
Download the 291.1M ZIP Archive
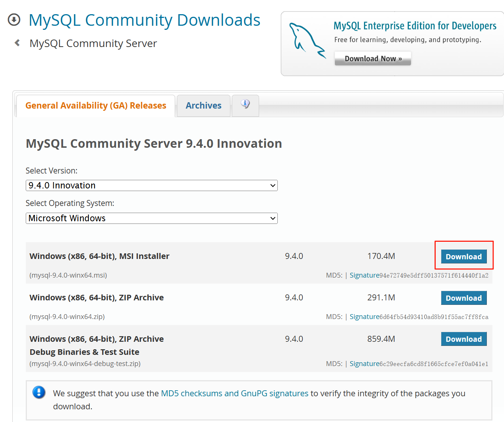(464, 298)
